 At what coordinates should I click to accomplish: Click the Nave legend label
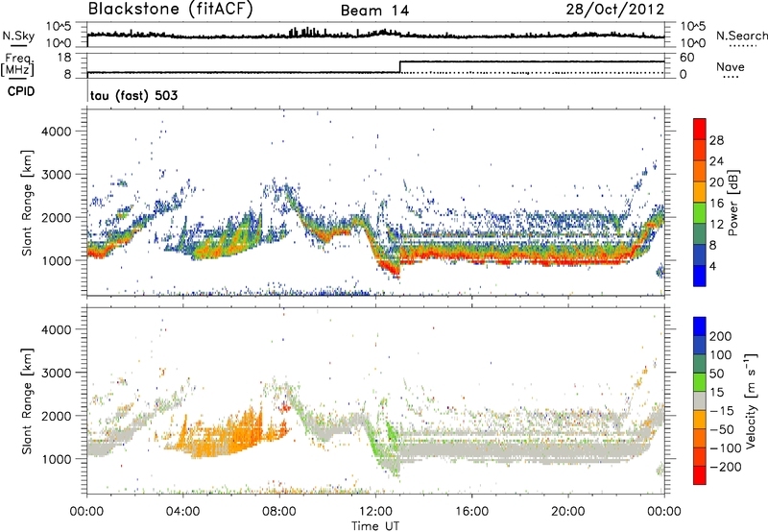point(731,66)
